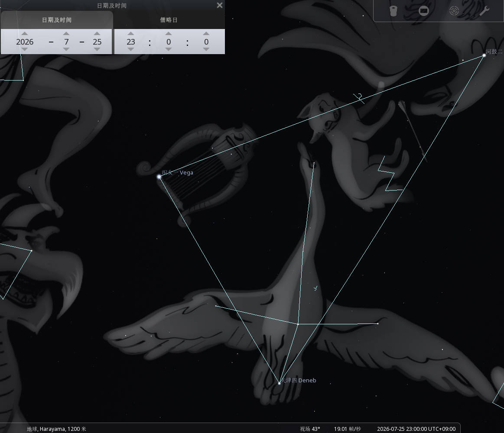
Task: Decrease the year value 2026
Action: point(25,49)
